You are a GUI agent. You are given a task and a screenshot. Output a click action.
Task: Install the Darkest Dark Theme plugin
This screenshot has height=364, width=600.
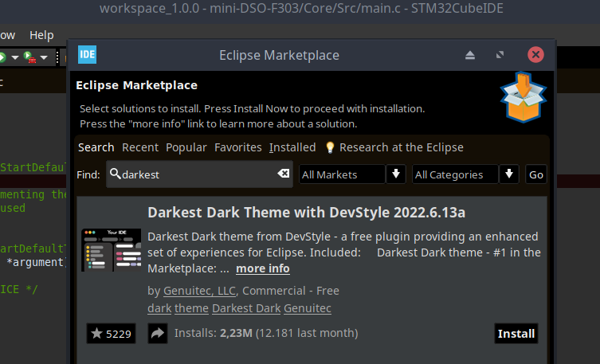(516, 334)
